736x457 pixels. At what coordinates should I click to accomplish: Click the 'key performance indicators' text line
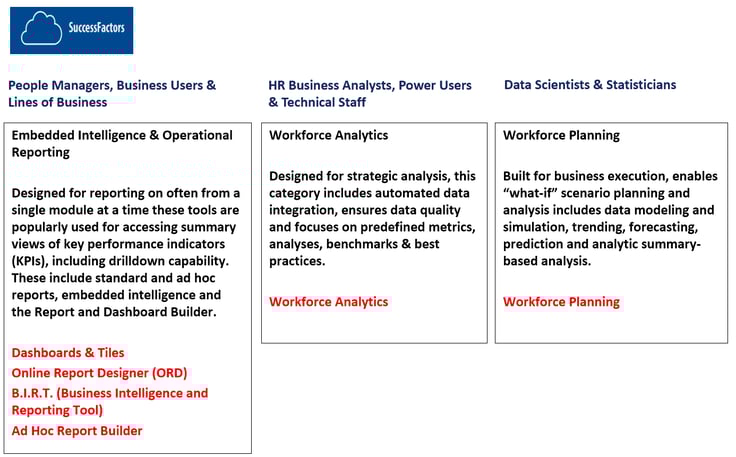(118, 244)
